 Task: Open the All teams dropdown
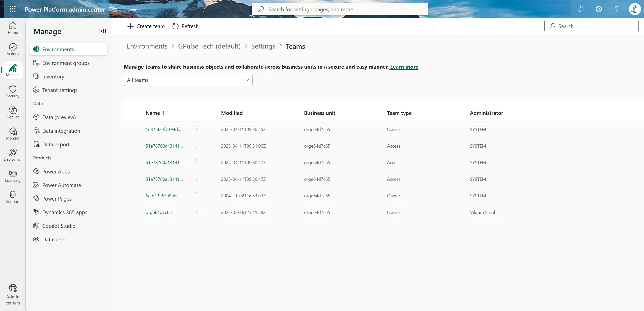188,80
